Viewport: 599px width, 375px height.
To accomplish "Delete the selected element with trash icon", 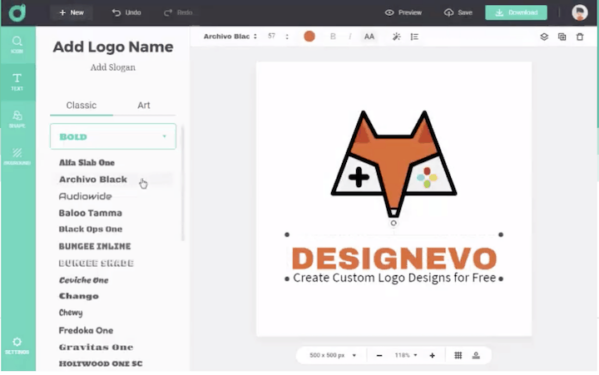I will click(580, 37).
